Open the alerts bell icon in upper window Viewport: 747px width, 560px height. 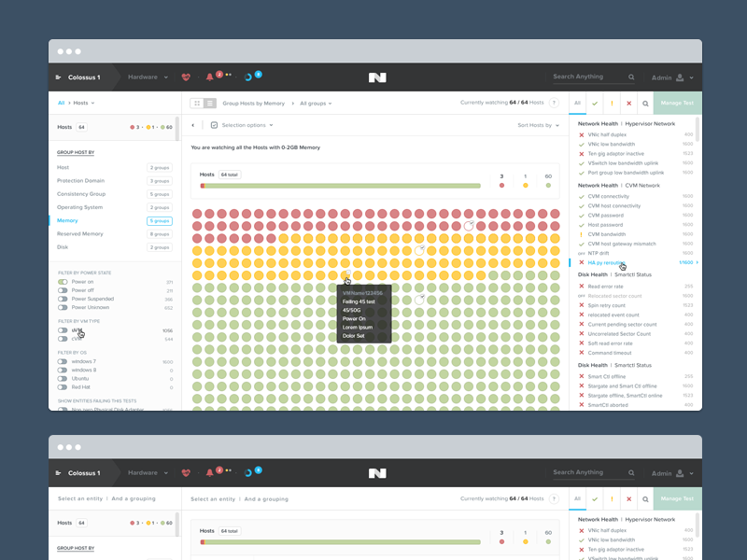coord(209,77)
